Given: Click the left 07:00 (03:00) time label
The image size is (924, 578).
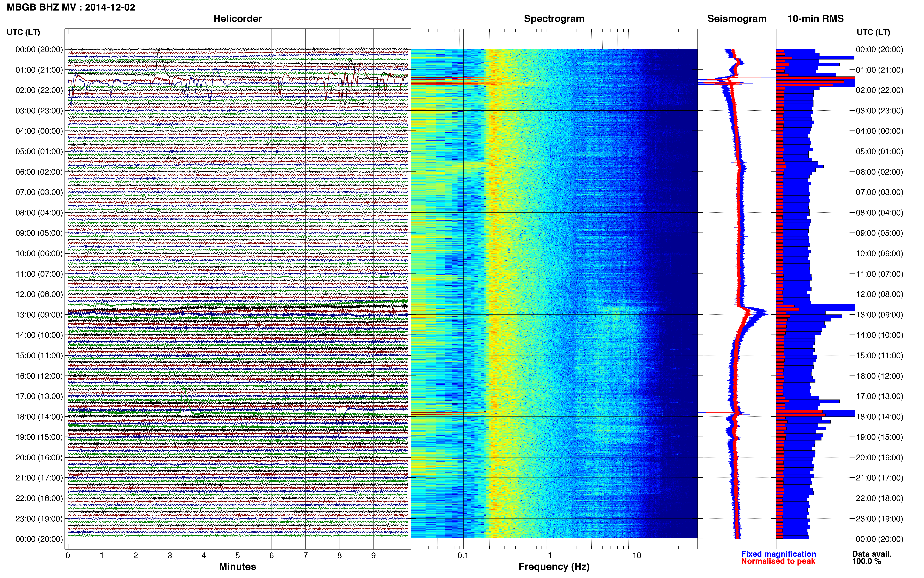Looking at the screenshot, I should [39, 192].
